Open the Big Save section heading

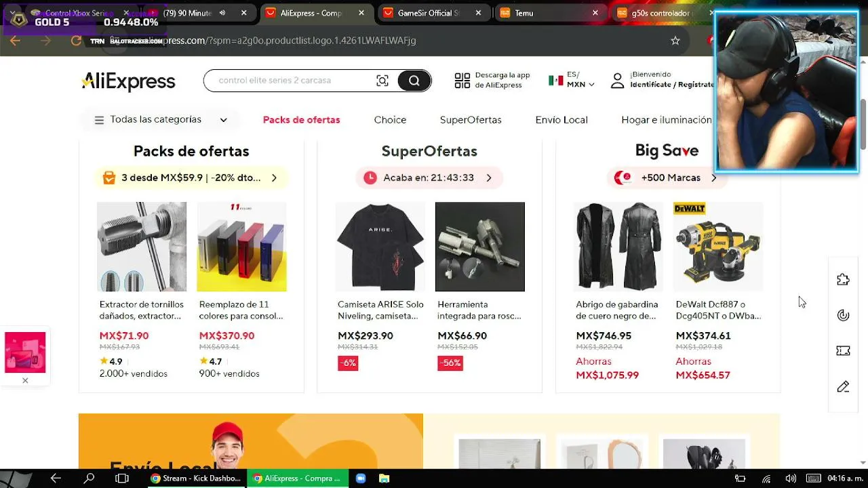pyautogui.click(x=667, y=150)
